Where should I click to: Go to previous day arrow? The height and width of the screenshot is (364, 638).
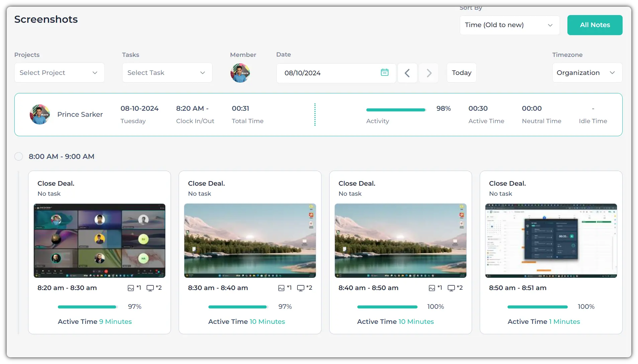[407, 73]
